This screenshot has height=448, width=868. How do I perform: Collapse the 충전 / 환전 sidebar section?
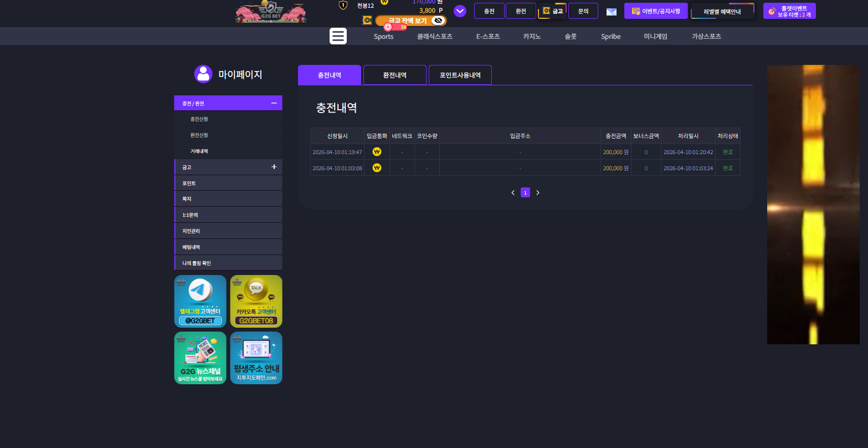(x=274, y=103)
